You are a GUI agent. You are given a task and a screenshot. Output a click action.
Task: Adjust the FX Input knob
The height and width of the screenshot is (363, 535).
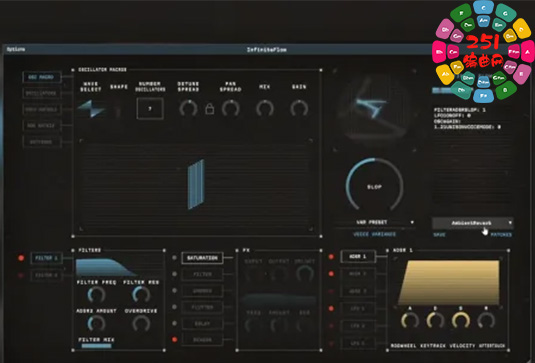tap(253, 274)
